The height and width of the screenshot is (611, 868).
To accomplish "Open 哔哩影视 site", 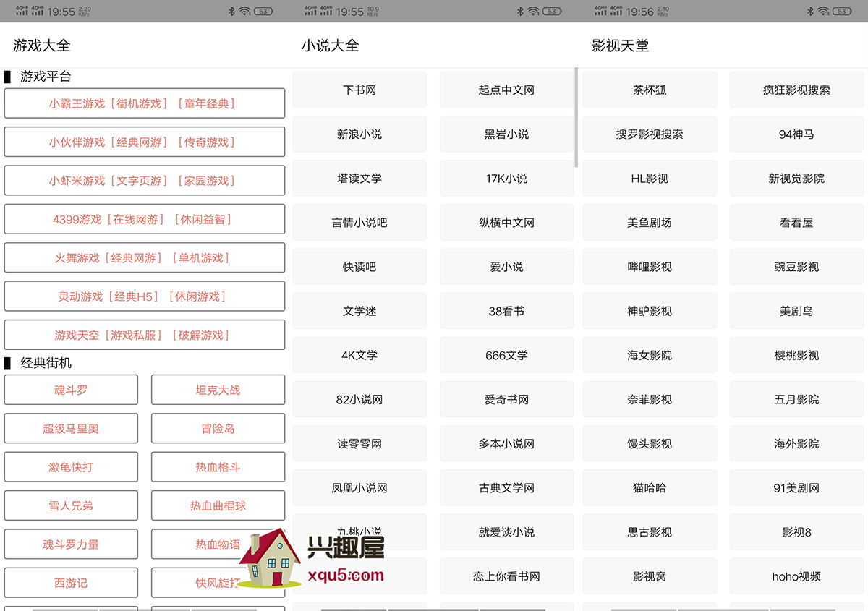I will point(650,267).
